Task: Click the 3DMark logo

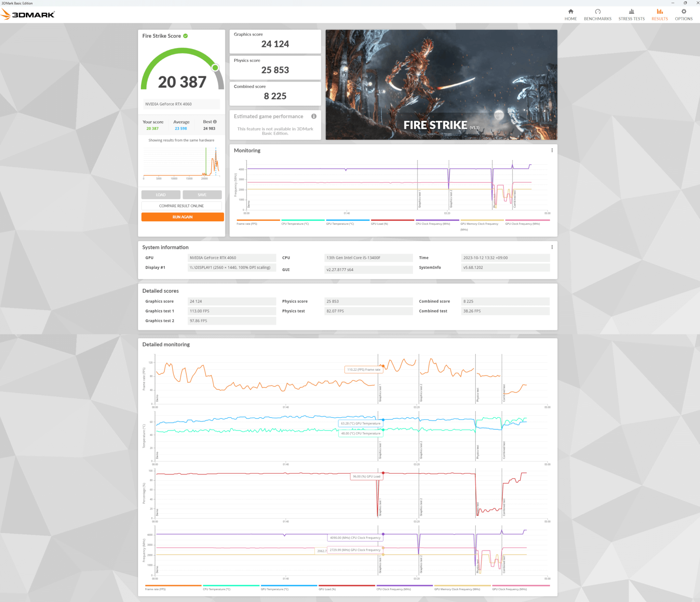Action: click(x=28, y=14)
